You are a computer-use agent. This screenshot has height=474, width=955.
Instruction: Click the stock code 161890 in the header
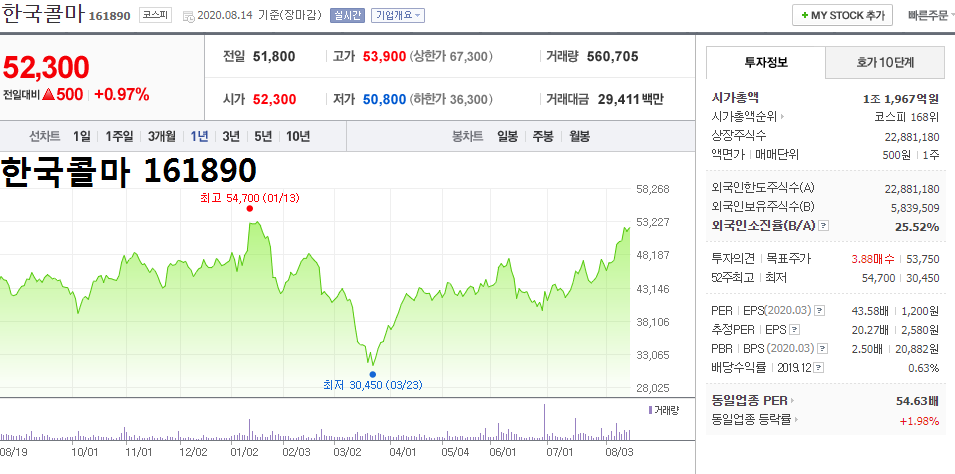tap(110, 16)
